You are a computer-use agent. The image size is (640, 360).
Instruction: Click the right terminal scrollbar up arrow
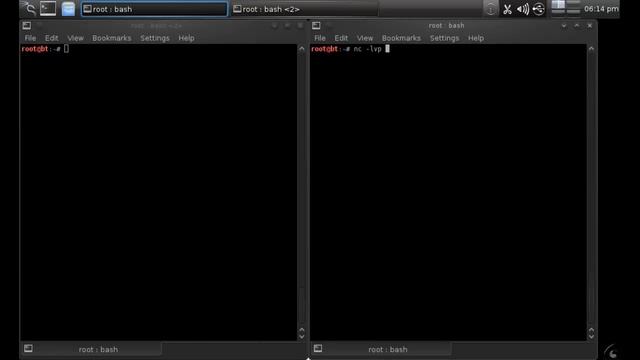(x=591, y=49)
